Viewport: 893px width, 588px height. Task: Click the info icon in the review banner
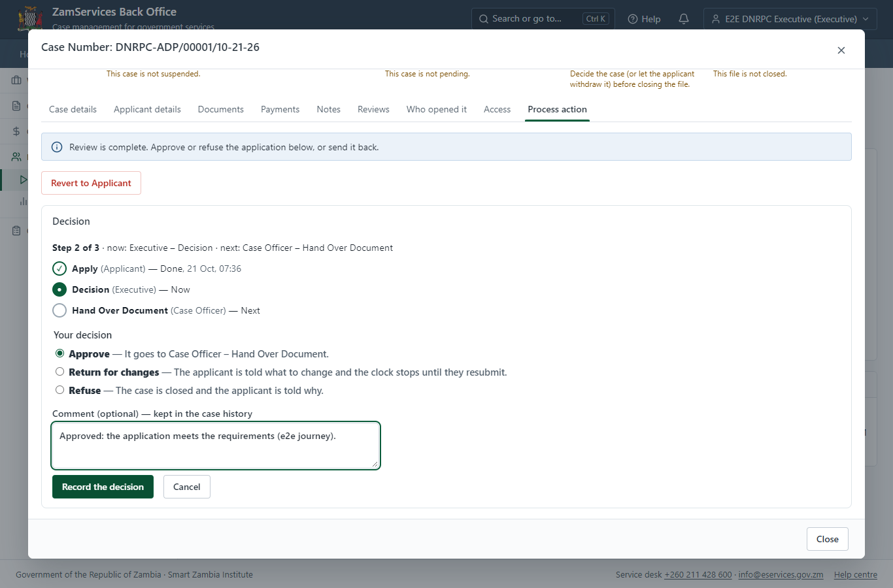[57, 147]
